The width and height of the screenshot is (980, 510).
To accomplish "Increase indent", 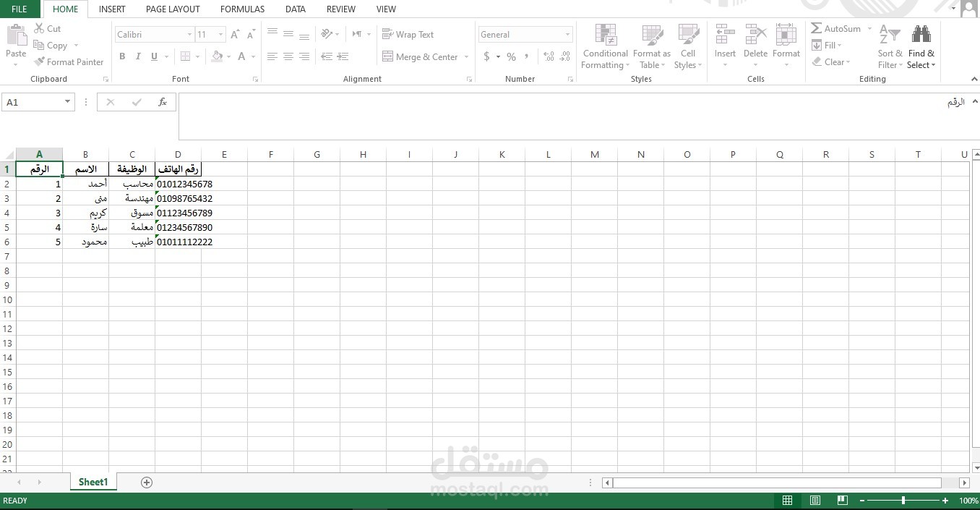I will click(343, 56).
